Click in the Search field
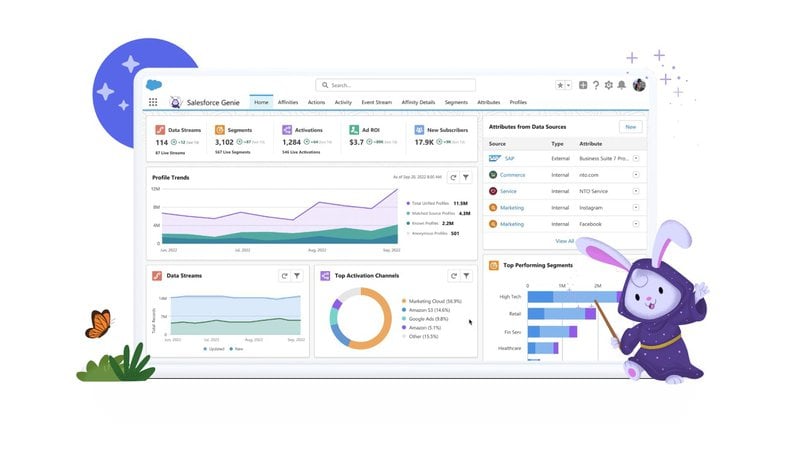This screenshot has height=450, width=800. [x=395, y=85]
